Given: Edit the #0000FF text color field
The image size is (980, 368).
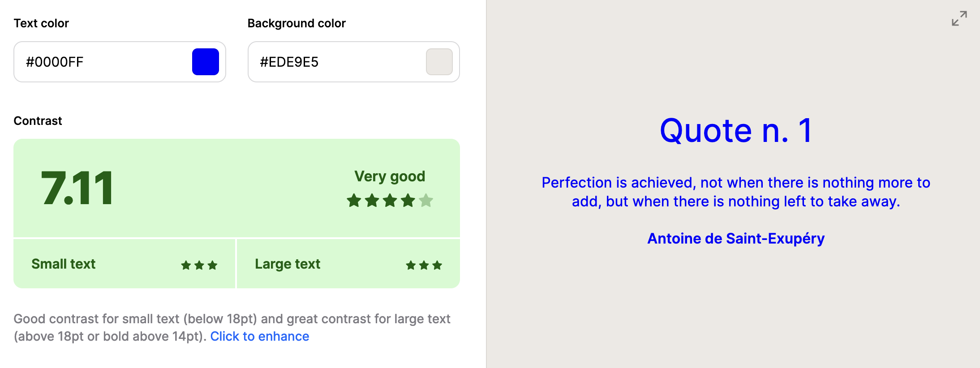Looking at the screenshot, I should point(120,62).
